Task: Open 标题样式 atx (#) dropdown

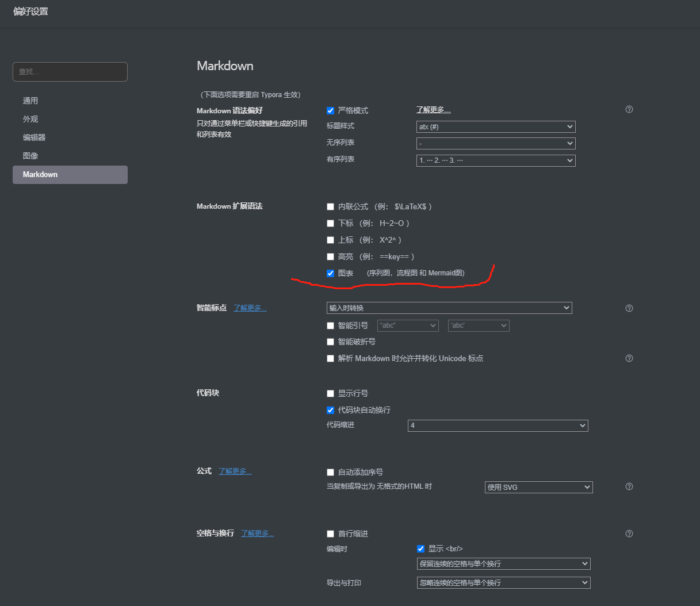Action: (x=496, y=126)
